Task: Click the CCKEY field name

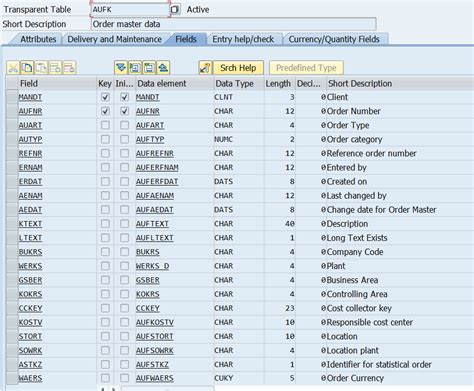Action: [x=30, y=308]
